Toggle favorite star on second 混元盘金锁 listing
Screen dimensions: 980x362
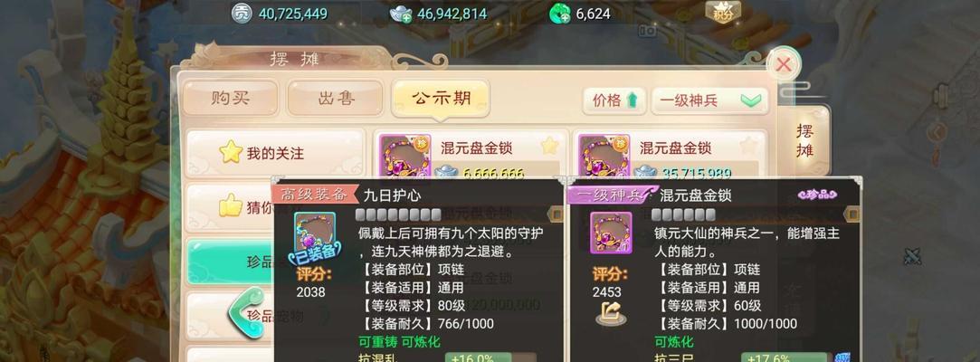pyautogui.click(x=748, y=147)
